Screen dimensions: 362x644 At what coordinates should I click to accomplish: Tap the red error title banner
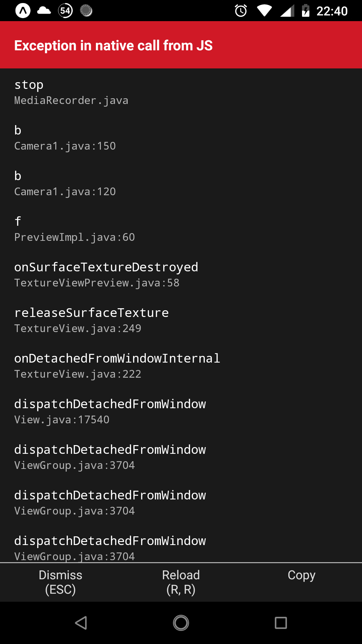tap(113, 45)
